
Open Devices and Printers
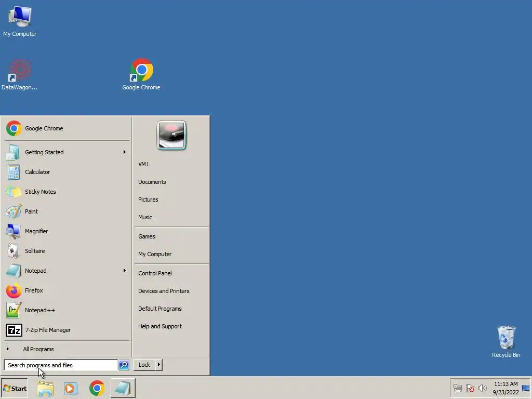pos(171,291)
